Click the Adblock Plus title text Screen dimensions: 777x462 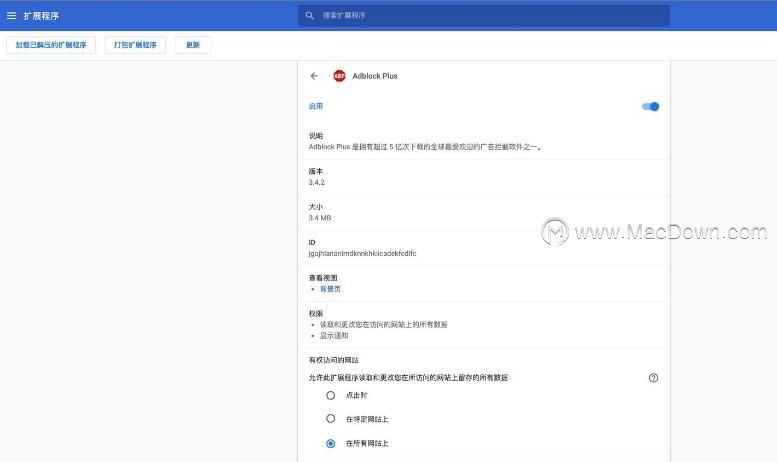375,76
